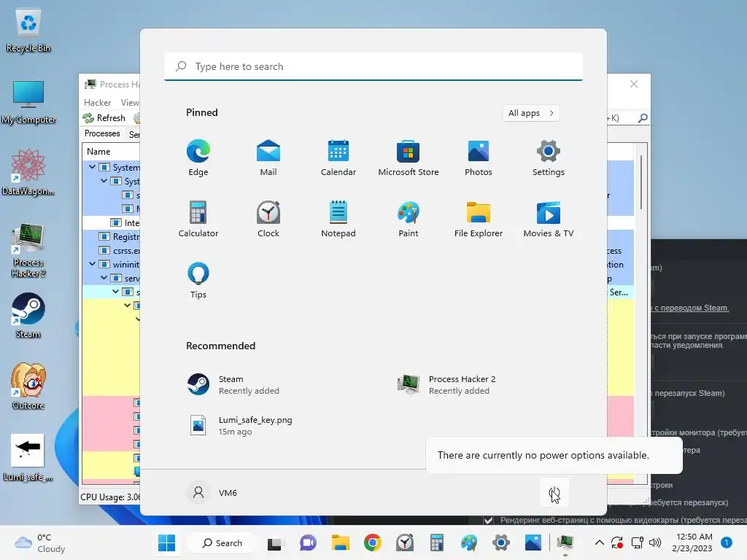Image resolution: width=747 pixels, height=560 pixels.
Task: Click the Start menu search field
Action: pos(373,66)
